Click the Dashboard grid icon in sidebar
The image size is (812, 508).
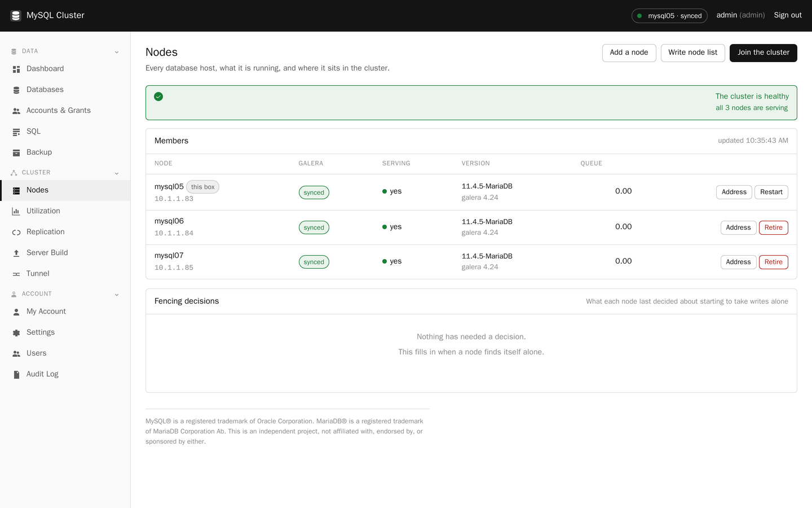[16, 69]
